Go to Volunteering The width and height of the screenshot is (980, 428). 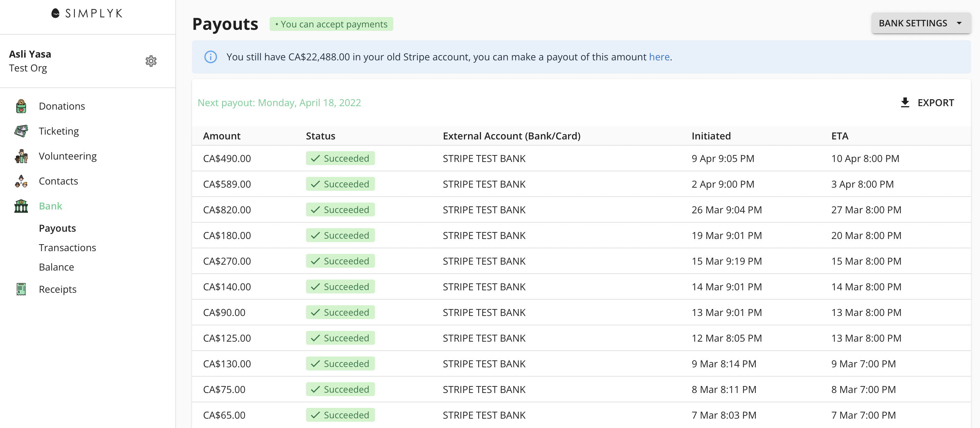coord(68,156)
